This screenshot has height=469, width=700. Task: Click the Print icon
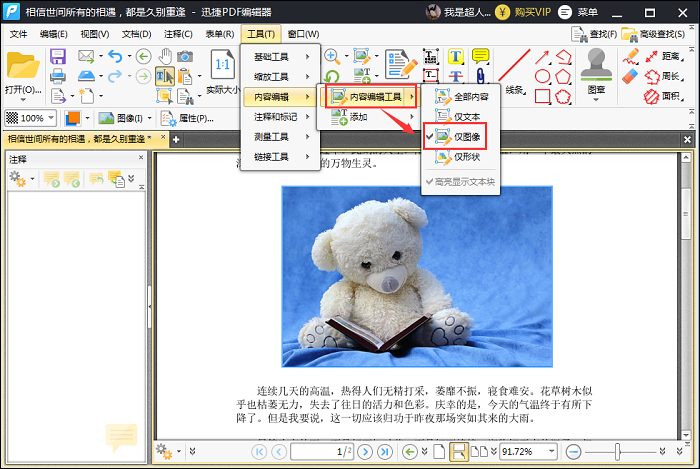click(58, 76)
